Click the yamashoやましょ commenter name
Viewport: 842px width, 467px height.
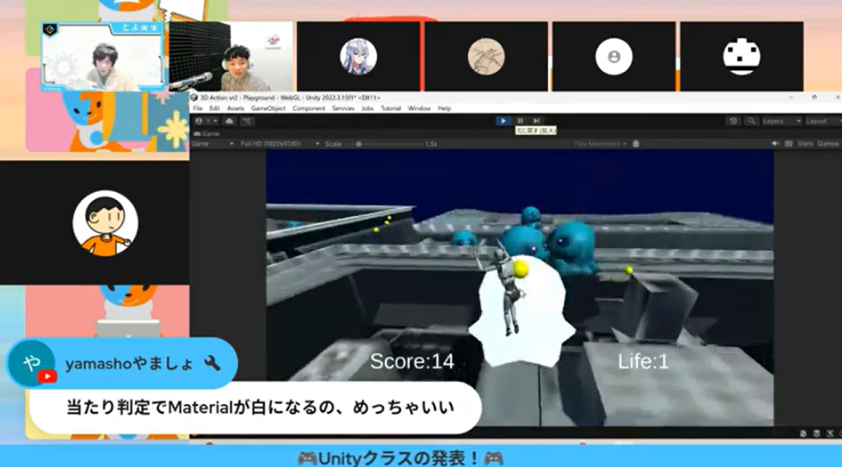pos(129,364)
